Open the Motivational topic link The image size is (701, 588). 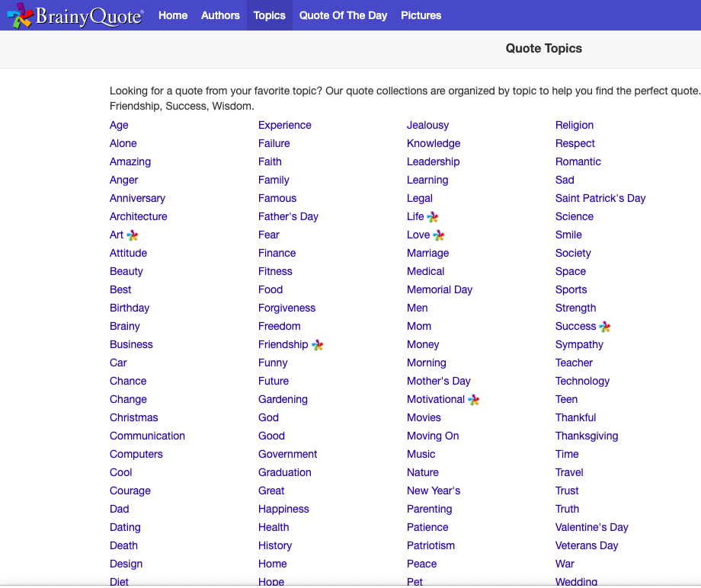tap(436, 399)
